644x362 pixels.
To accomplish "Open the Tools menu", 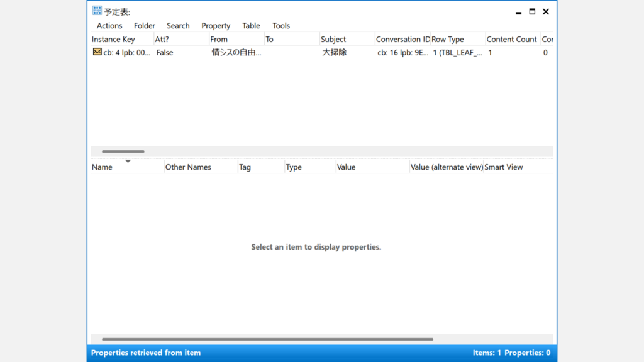I will click(x=281, y=26).
